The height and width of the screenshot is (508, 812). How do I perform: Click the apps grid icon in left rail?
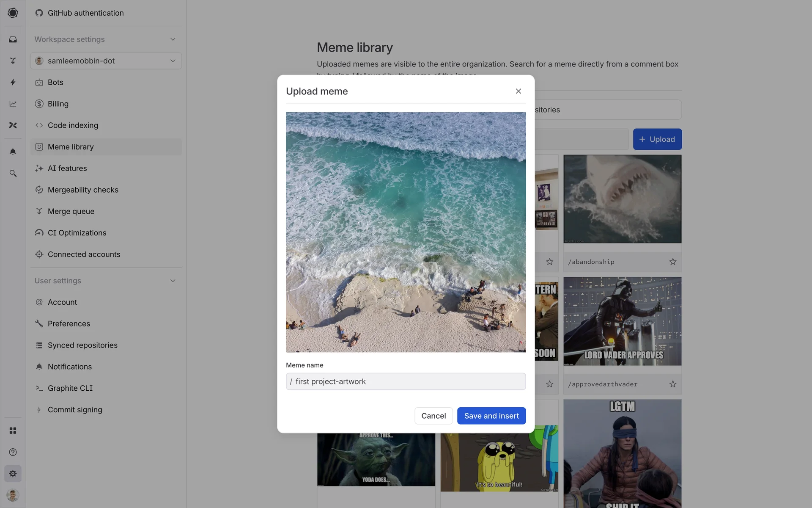point(13,431)
